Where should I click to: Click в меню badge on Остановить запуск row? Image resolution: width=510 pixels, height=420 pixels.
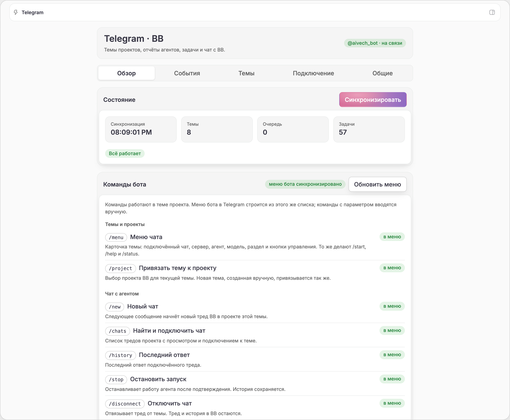pos(392,379)
